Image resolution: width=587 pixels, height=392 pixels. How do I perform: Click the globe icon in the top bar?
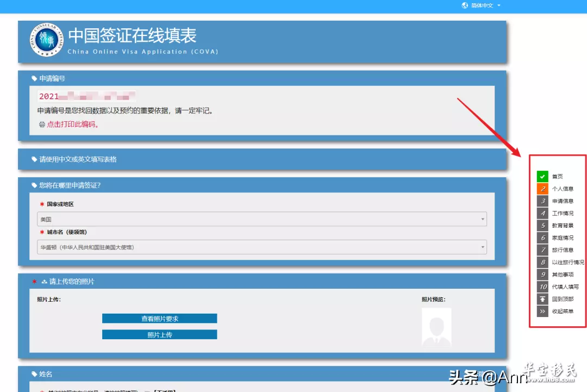(465, 5)
